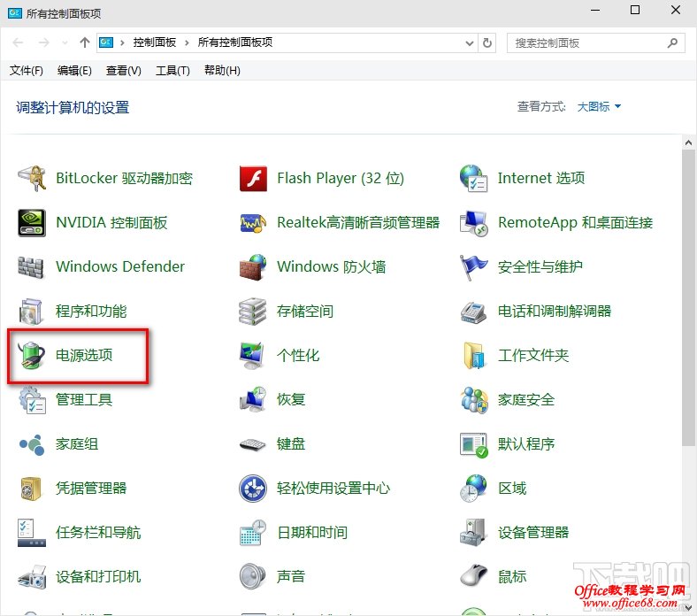
Task: Open the BitLocker drive encryption icon
Action: tap(32, 179)
